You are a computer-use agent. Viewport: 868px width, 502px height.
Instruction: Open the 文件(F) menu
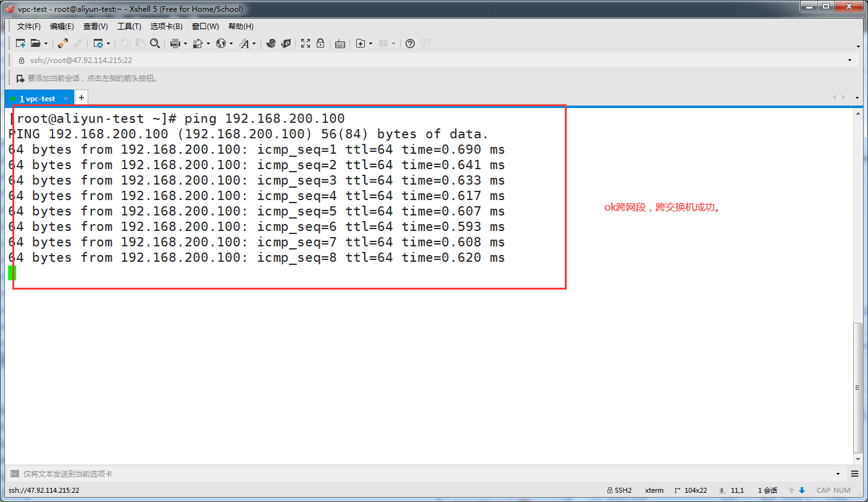(x=28, y=27)
